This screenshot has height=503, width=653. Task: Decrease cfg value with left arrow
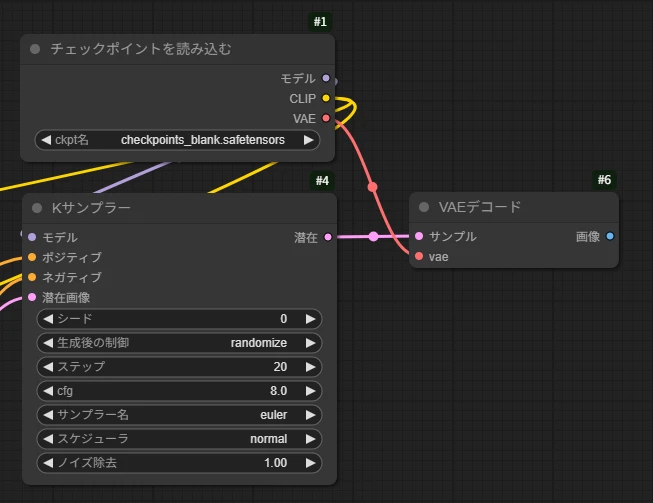click(x=46, y=391)
